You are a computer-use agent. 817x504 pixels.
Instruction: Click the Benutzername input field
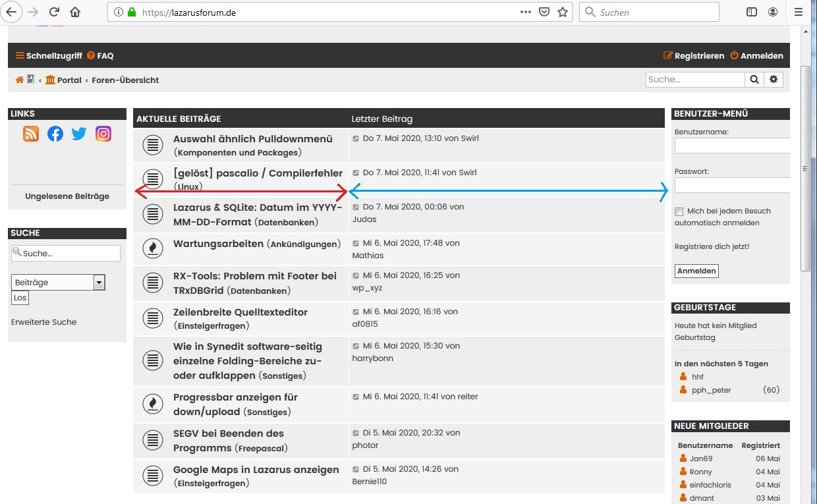(732, 146)
